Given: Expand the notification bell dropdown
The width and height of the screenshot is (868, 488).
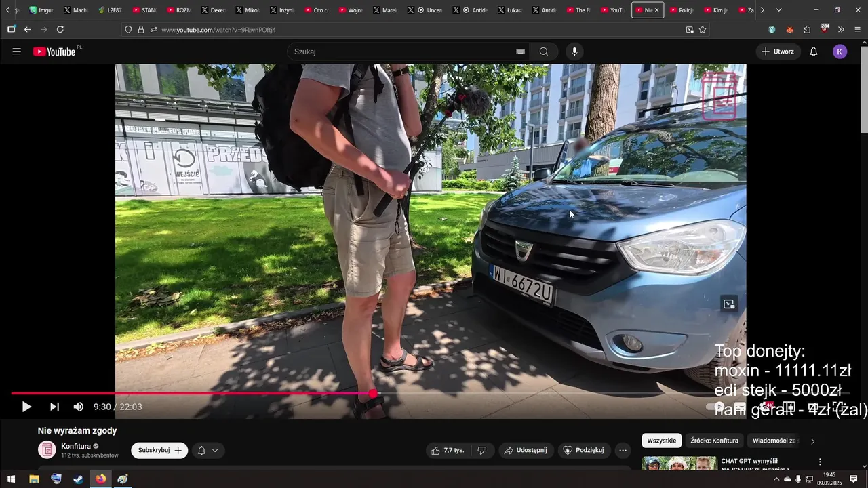Looking at the screenshot, I should click(208, 450).
